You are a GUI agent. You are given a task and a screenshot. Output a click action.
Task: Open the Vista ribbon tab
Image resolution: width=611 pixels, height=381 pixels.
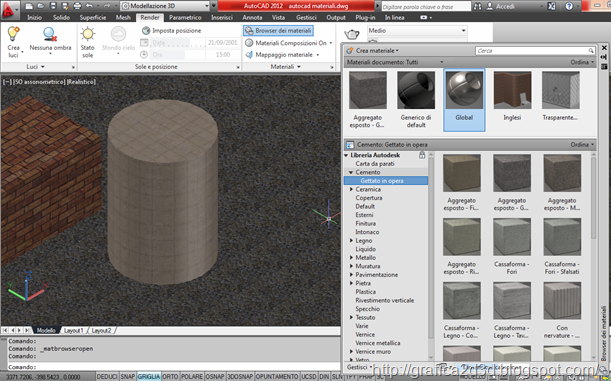(278, 18)
